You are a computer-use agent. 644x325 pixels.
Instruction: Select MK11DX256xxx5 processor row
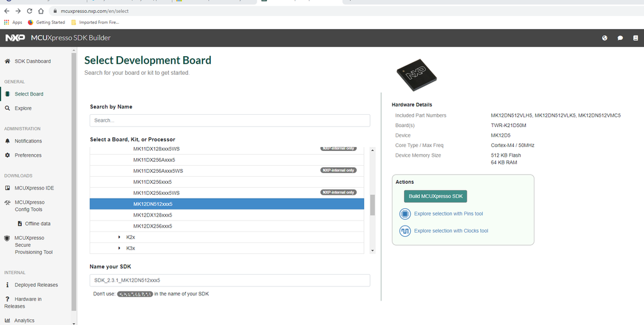(x=227, y=182)
